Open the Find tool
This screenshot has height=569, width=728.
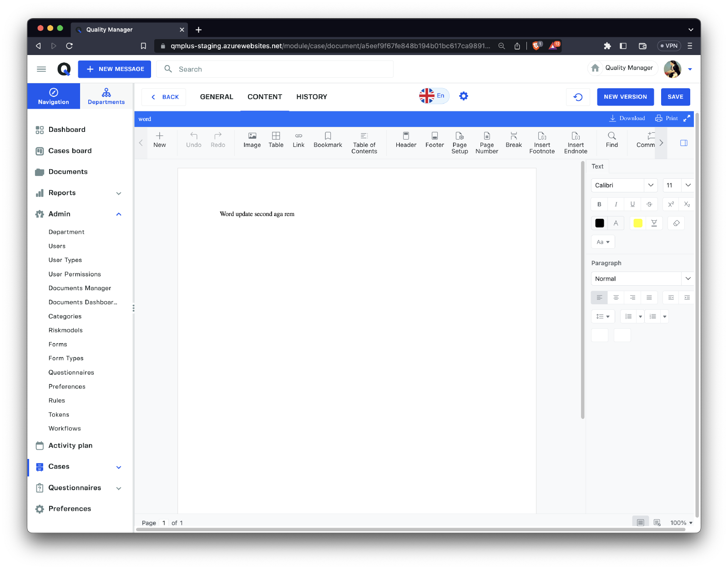[x=612, y=140]
